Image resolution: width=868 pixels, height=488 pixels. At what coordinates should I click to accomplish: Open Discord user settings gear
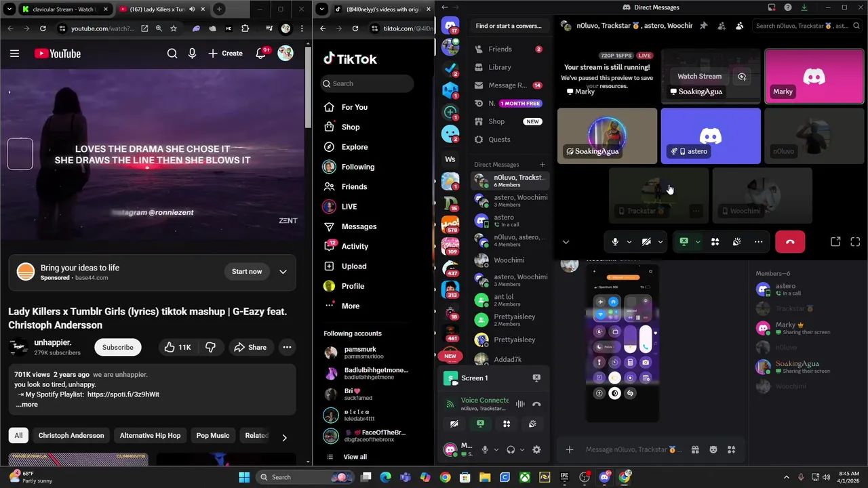[x=536, y=449]
